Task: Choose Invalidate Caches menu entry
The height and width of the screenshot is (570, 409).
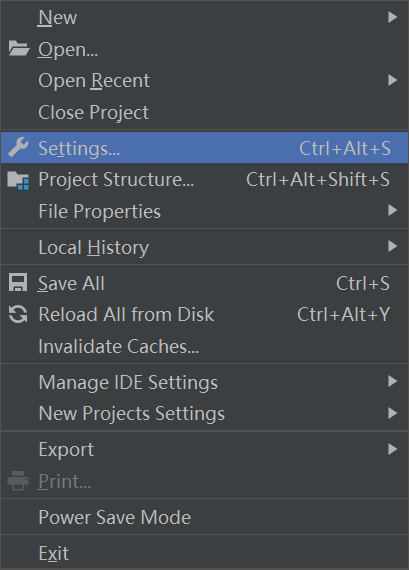Action: click(204, 346)
